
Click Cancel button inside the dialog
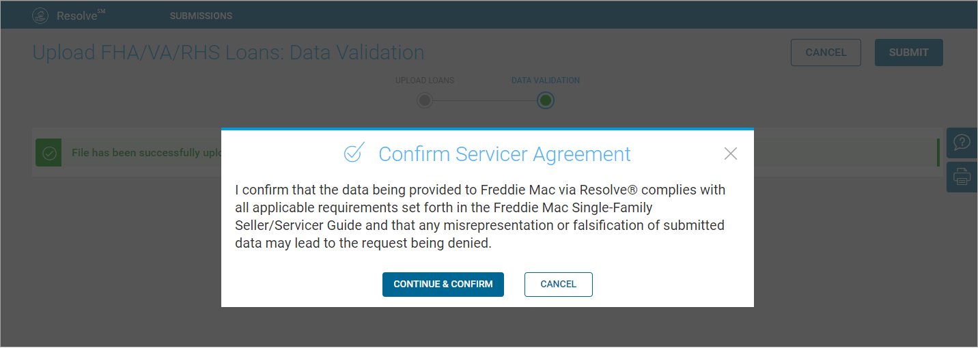(559, 285)
